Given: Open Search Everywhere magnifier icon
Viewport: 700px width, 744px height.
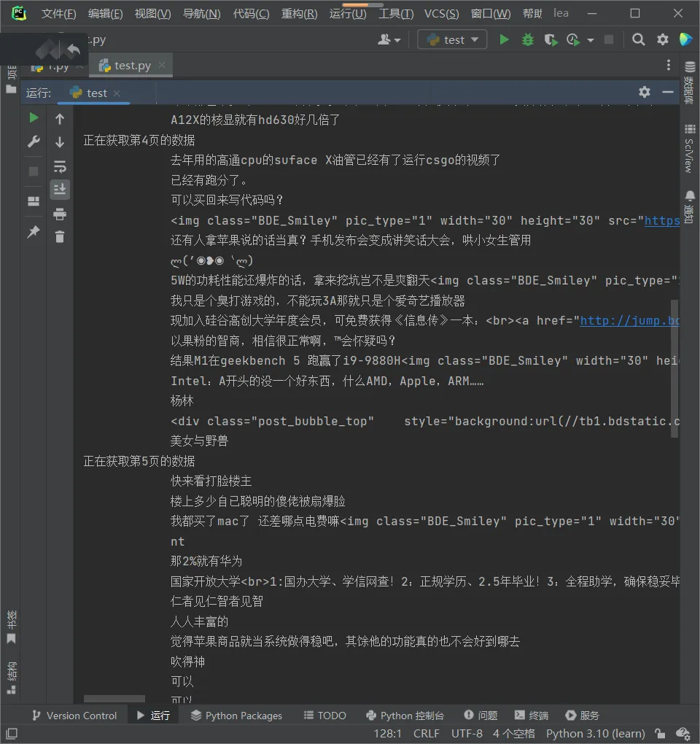Looking at the screenshot, I should coord(639,40).
